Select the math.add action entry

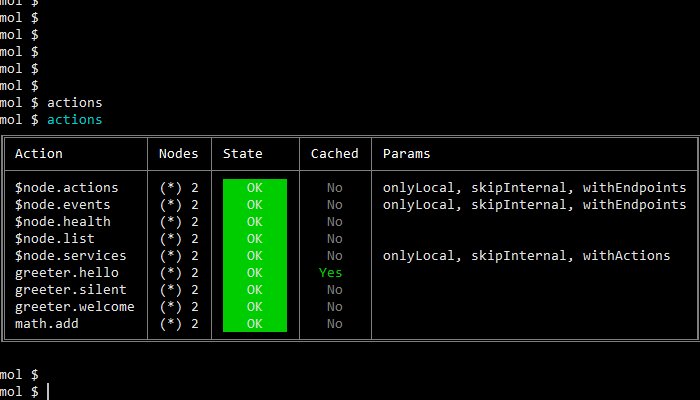[47, 323]
